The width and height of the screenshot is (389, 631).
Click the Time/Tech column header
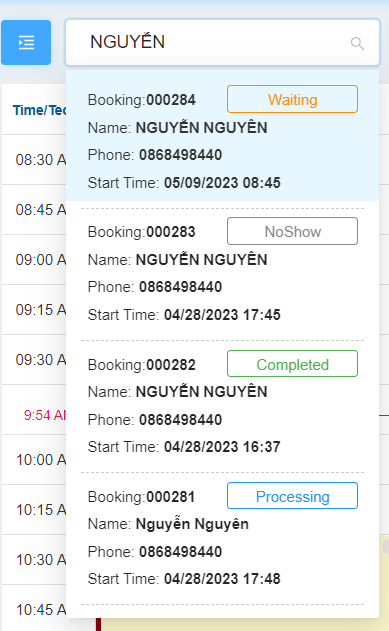(39, 110)
